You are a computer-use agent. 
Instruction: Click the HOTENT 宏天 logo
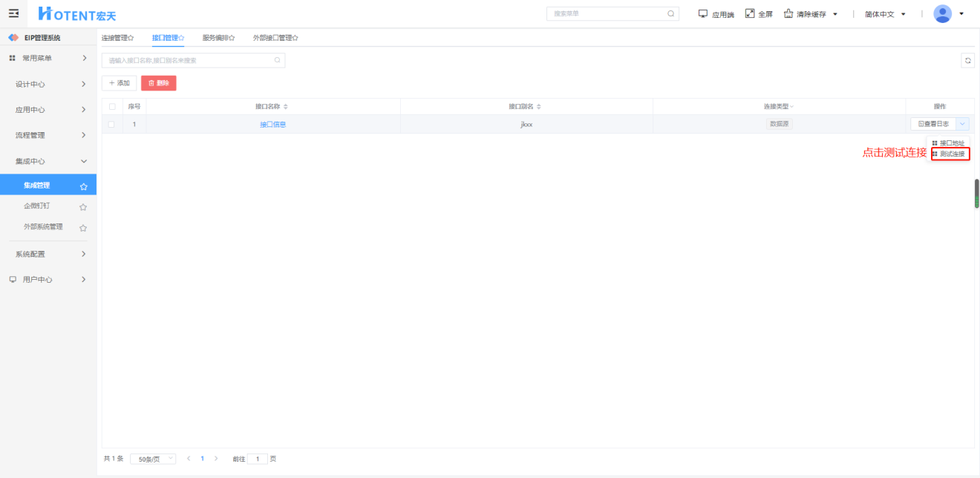click(x=76, y=13)
